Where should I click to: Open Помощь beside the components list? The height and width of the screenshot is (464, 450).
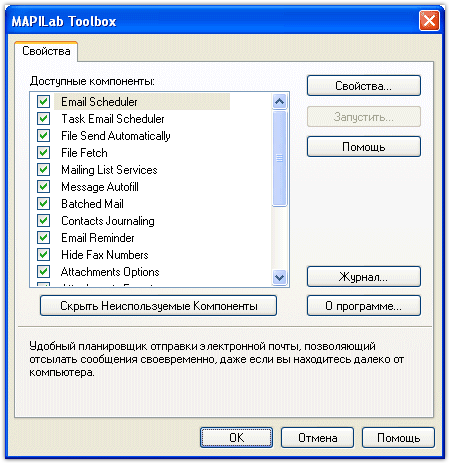(364, 147)
